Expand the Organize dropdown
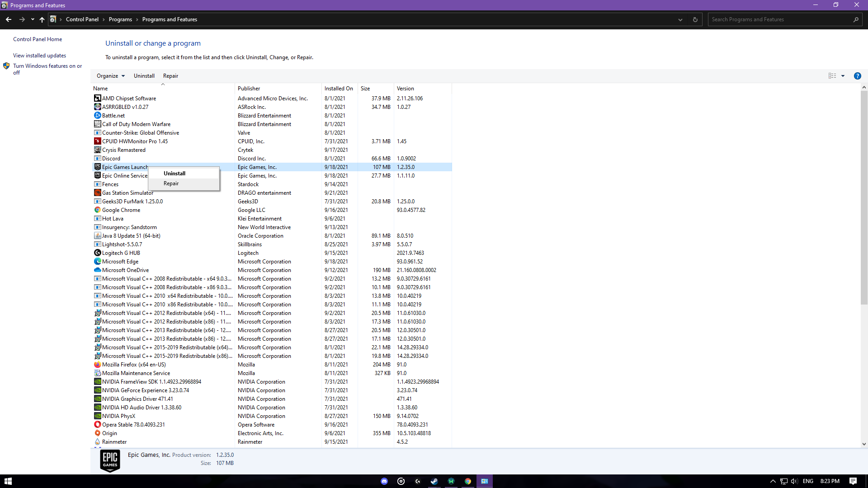The height and width of the screenshot is (488, 868). (111, 76)
